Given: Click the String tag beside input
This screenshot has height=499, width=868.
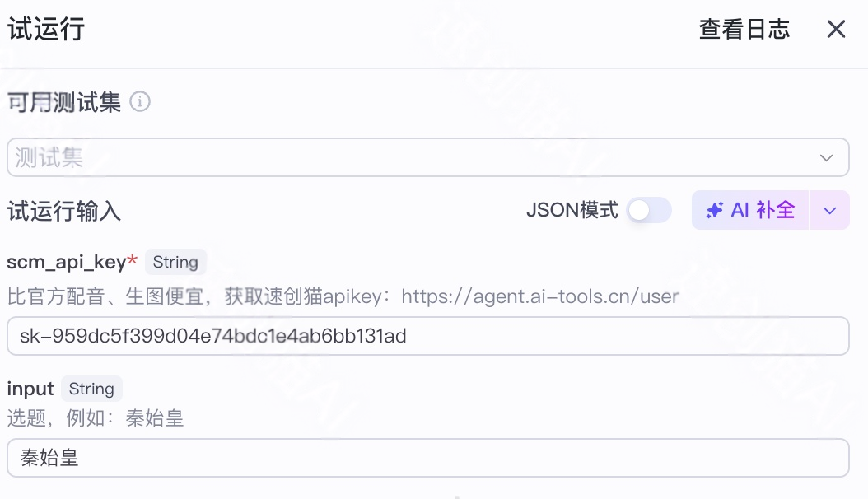Looking at the screenshot, I should pos(91,389).
